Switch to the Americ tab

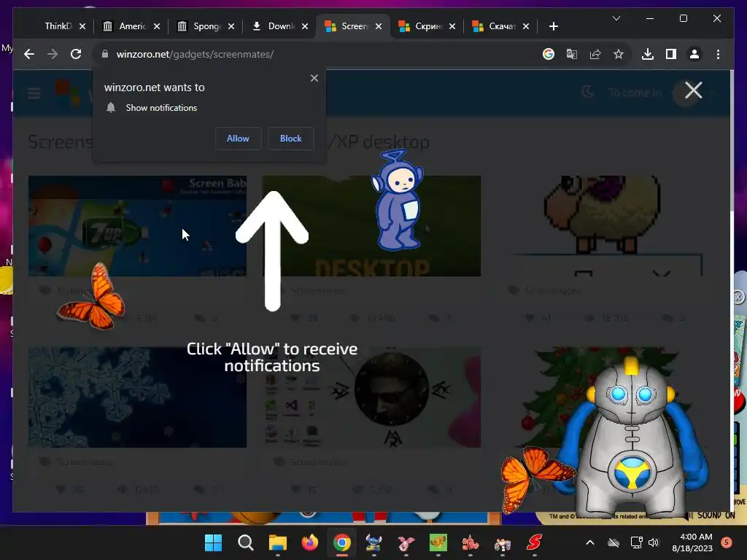point(132,26)
